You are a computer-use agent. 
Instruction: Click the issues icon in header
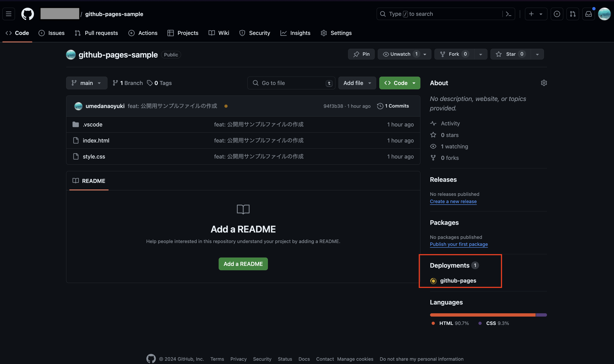(557, 14)
